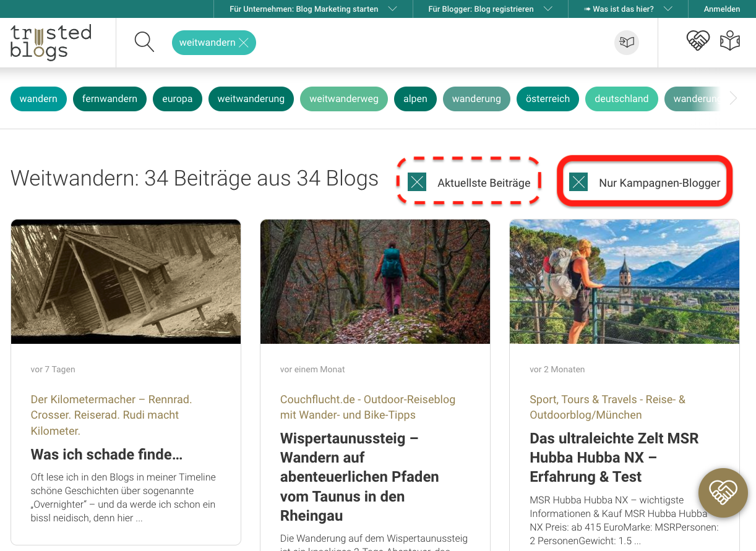756x551 pixels.
Task: Open the Was ich schade finde… article
Action: (x=106, y=455)
